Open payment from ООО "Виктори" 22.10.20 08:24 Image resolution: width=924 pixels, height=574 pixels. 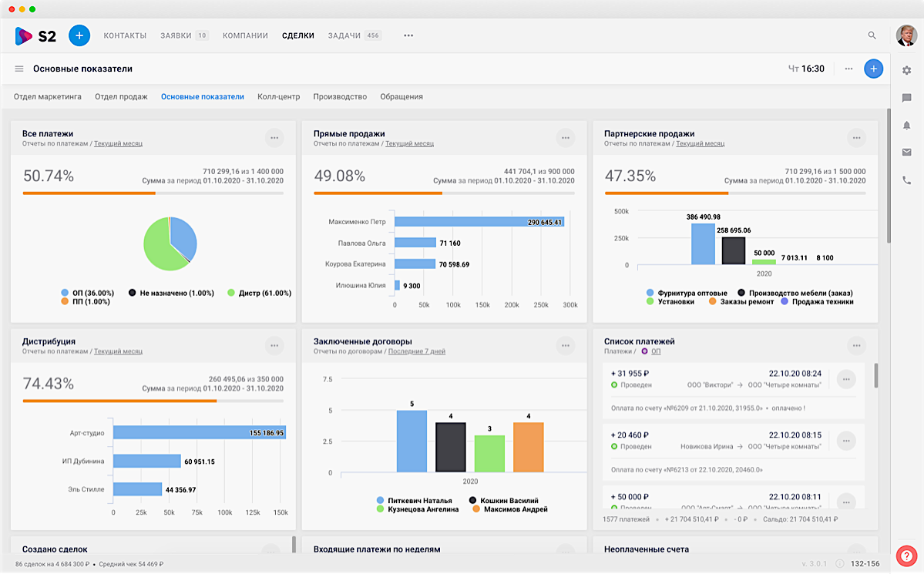(x=733, y=390)
